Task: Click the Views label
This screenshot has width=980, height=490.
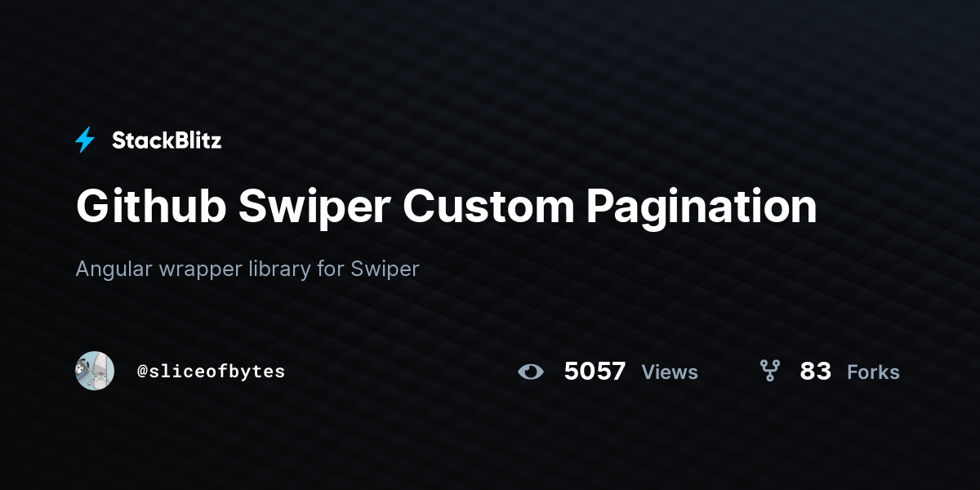Action: coord(670,372)
